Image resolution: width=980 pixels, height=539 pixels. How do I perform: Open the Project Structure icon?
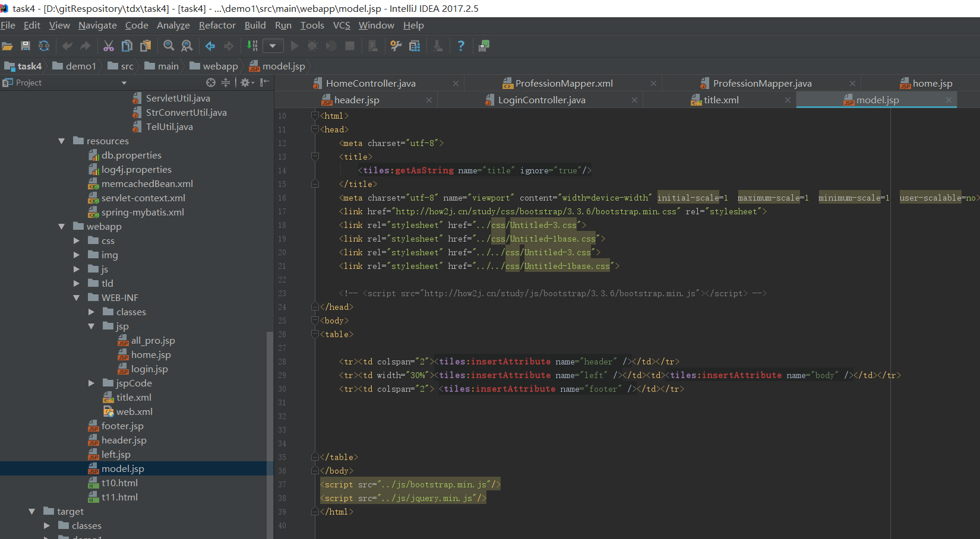[x=415, y=46]
